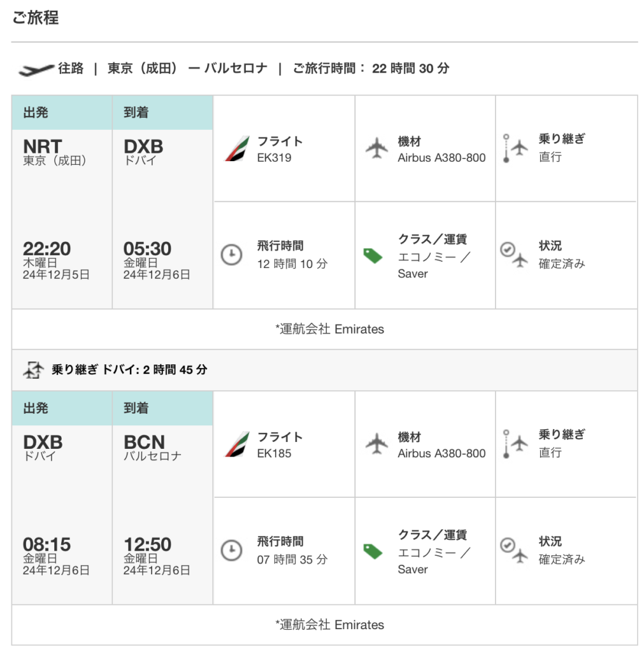
Task: Click the BCN arrival airport code
Action: pos(144,442)
